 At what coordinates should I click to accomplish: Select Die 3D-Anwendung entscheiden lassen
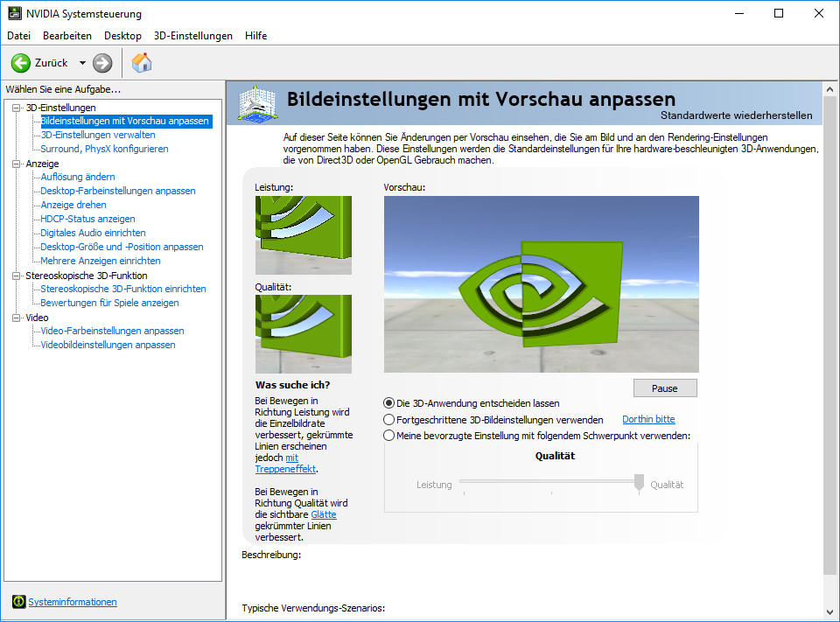pos(388,402)
